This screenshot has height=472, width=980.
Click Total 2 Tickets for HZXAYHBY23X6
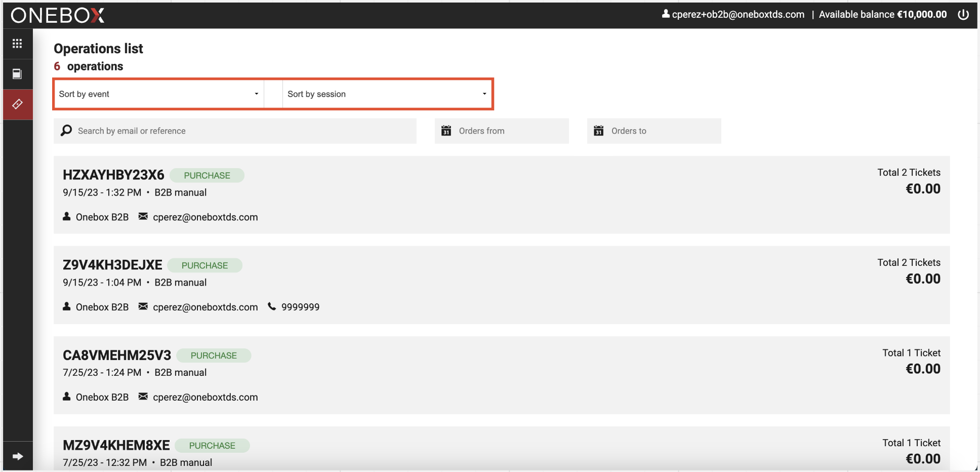pyautogui.click(x=909, y=172)
